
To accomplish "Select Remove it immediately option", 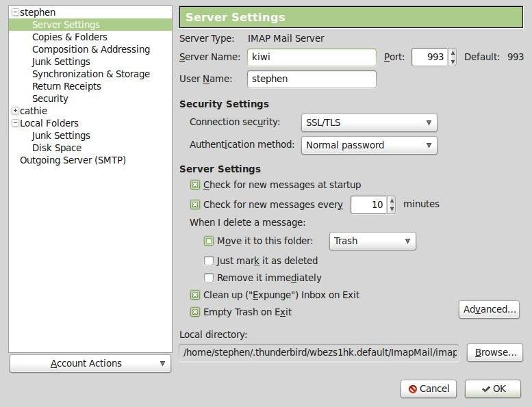I will (208, 278).
